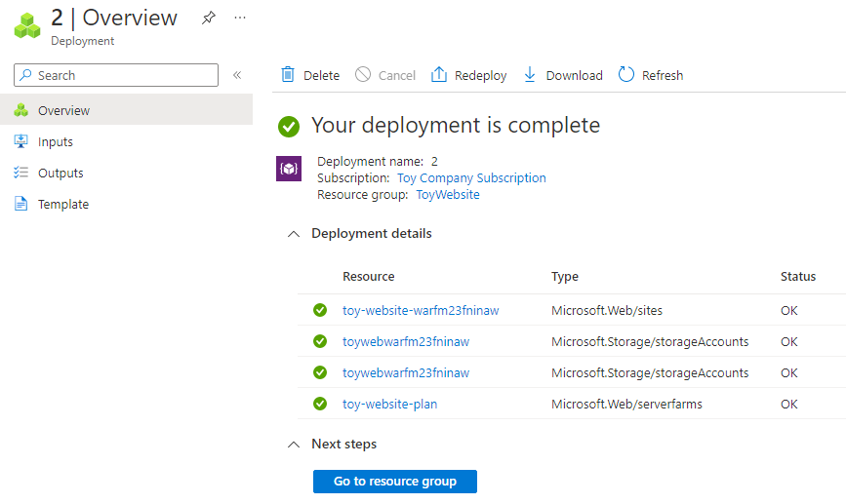This screenshot has width=846, height=504.
Task: Click the Redeploy toolbar label
Action: [481, 75]
